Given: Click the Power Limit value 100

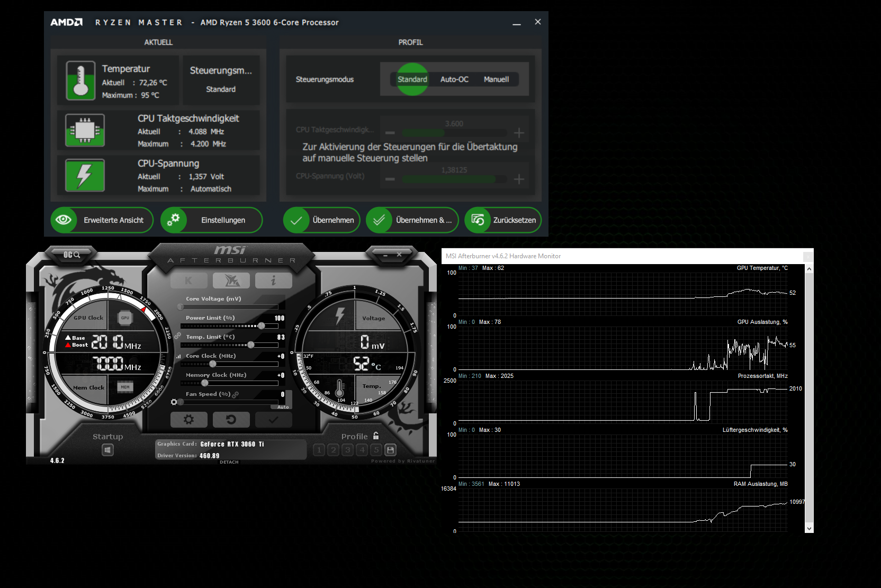Looking at the screenshot, I should click(x=279, y=318).
